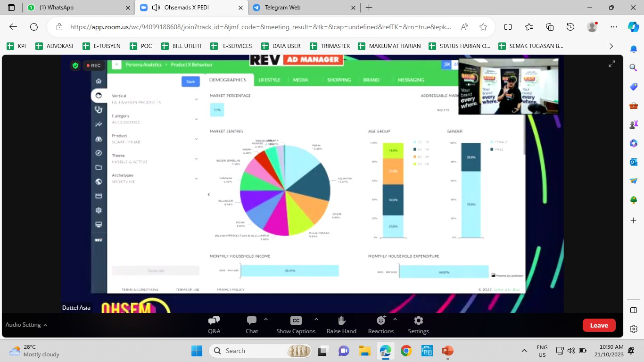Add this page to favorites star

tap(483, 27)
